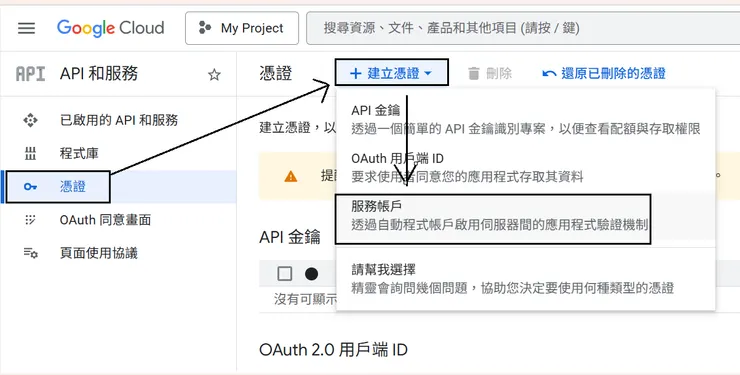Choose API 金鑰 from dropdown menu
Screen dimensions: 740x375
tap(525, 119)
